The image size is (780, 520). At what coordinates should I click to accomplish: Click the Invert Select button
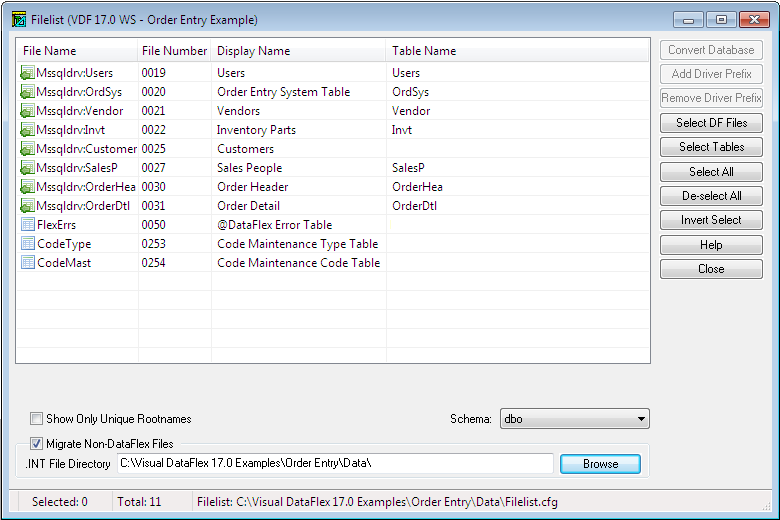pos(711,220)
